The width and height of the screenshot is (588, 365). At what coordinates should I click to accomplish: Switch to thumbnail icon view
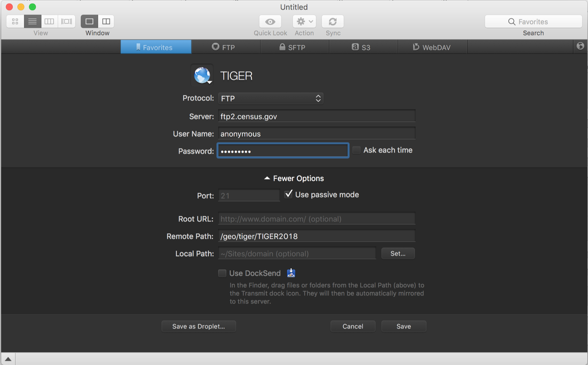(15, 21)
